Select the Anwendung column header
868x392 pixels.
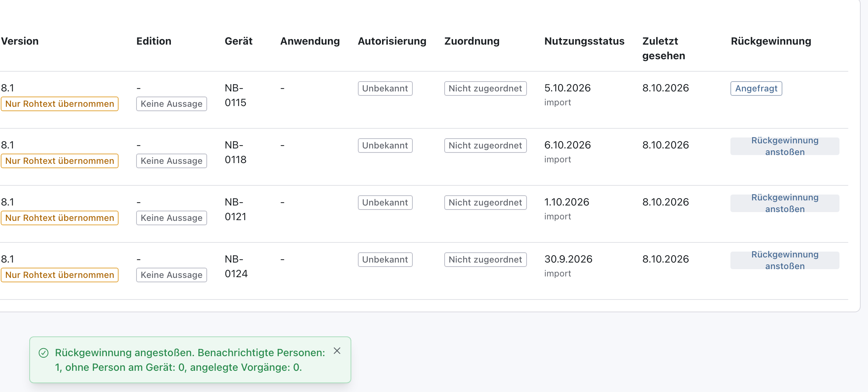click(x=310, y=41)
